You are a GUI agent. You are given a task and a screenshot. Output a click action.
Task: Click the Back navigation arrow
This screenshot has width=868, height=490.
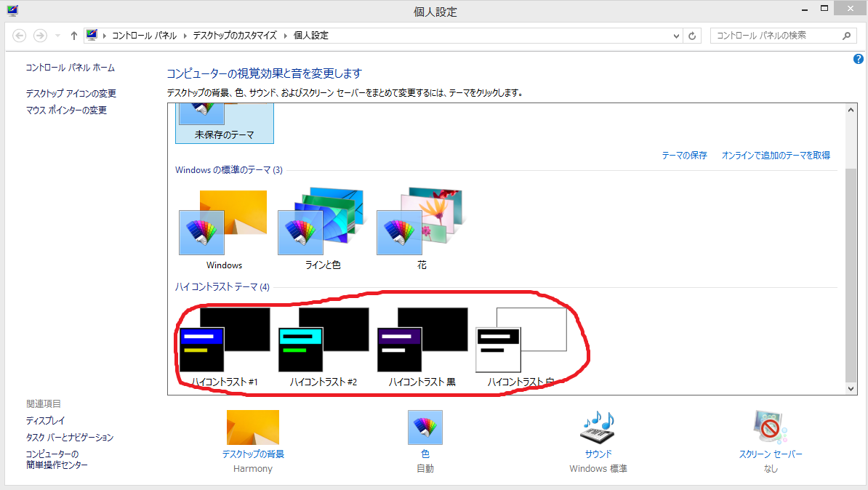20,36
